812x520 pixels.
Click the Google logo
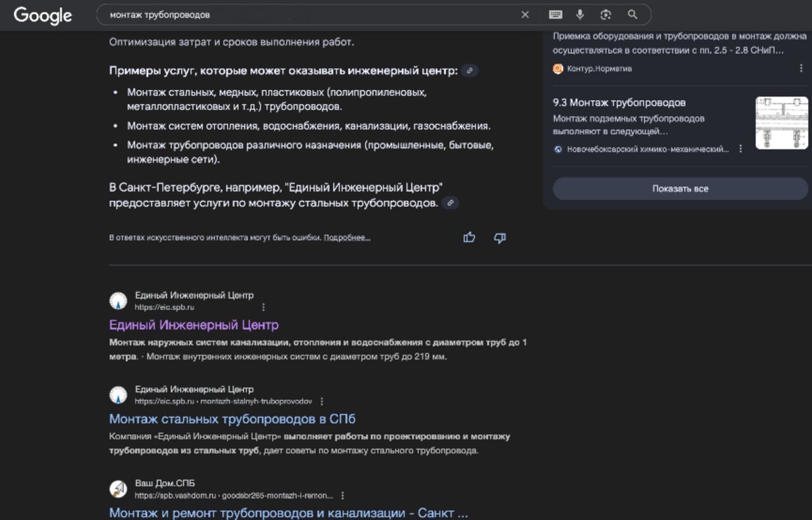coord(43,16)
